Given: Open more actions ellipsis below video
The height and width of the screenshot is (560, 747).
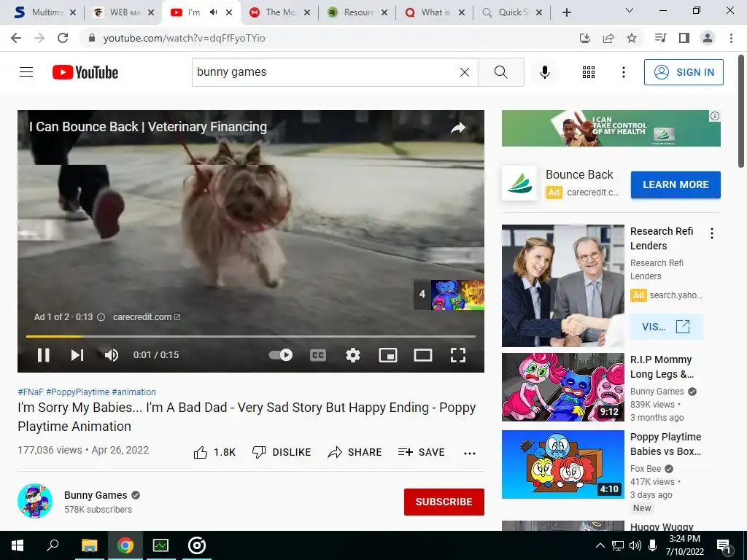Looking at the screenshot, I should (x=470, y=453).
